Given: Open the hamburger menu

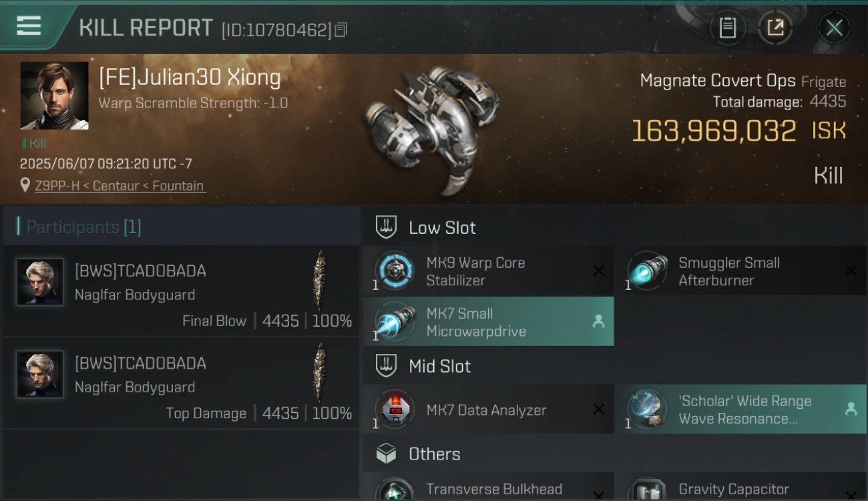Looking at the screenshot, I should click(29, 26).
